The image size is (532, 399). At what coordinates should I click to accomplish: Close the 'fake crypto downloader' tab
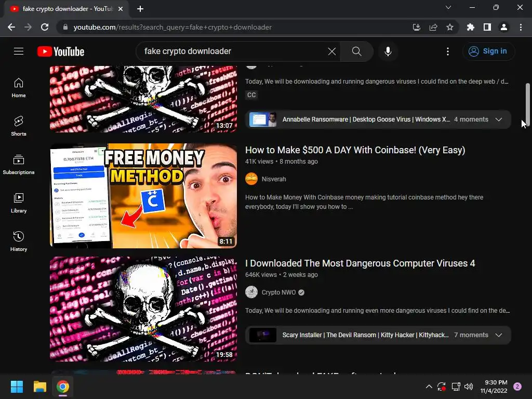pyautogui.click(x=121, y=9)
